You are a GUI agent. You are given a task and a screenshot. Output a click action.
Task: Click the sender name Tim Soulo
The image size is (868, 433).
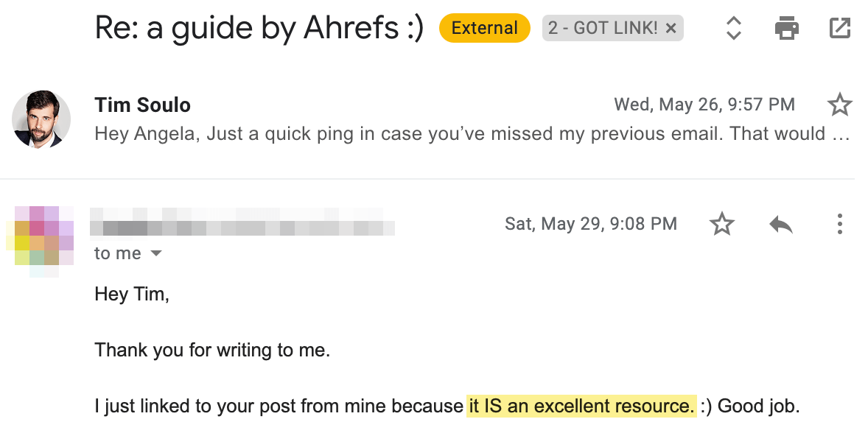pyautogui.click(x=143, y=105)
